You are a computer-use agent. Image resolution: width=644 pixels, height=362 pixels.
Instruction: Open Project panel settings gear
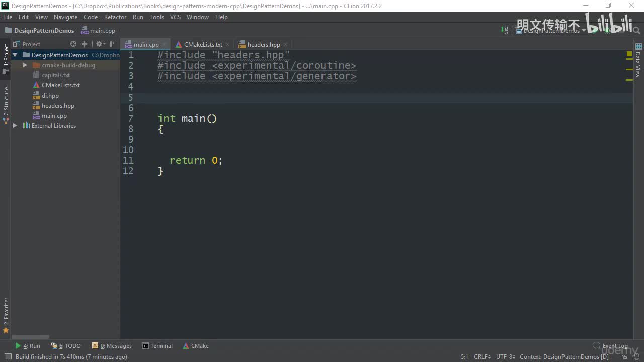coord(100,44)
